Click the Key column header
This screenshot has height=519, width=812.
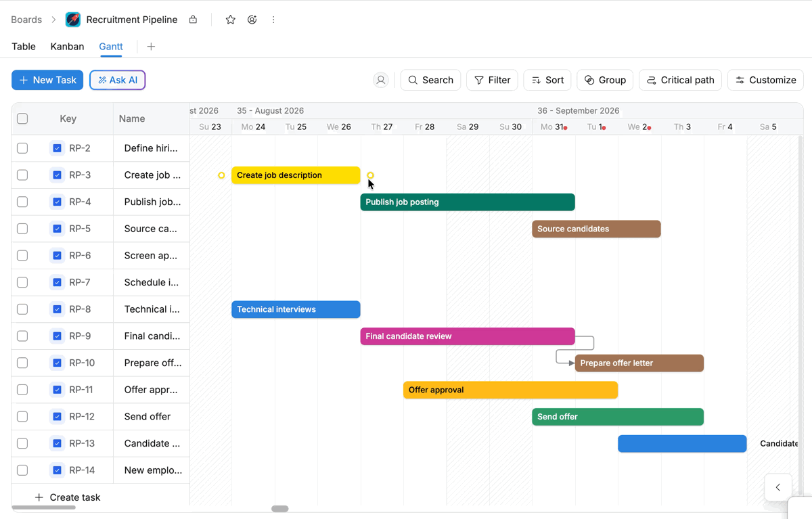[68, 118]
